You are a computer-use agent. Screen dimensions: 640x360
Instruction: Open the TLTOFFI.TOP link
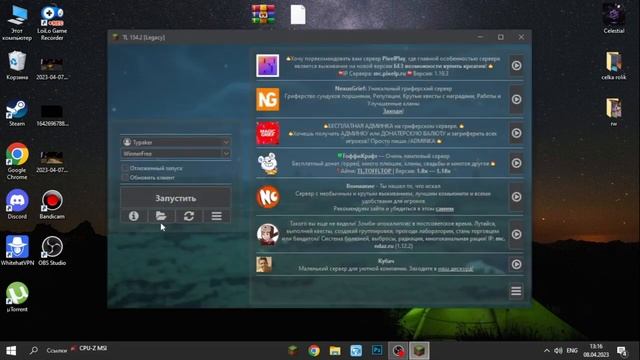[374, 171]
